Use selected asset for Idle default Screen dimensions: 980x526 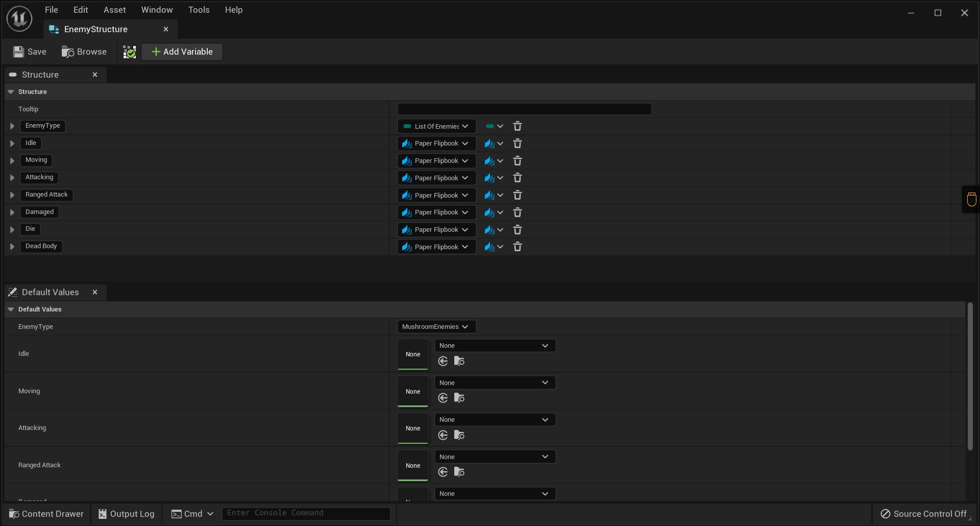[x=443, y=362]
